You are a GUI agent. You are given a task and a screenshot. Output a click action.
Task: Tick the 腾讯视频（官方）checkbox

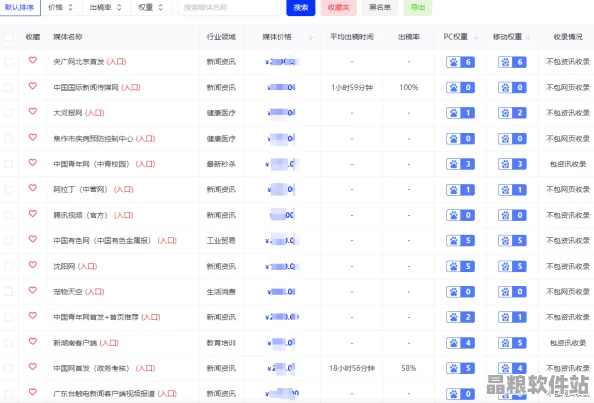click(x=8, y=215)
